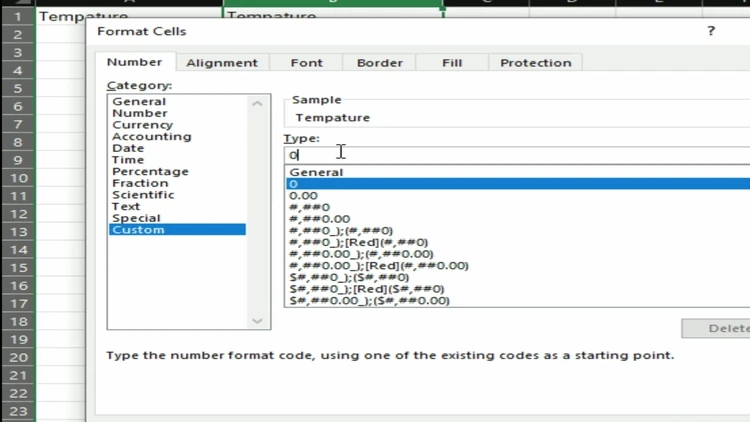
Task: Select row 5 header in the spreadsheet
Action: tap(18, 88)
